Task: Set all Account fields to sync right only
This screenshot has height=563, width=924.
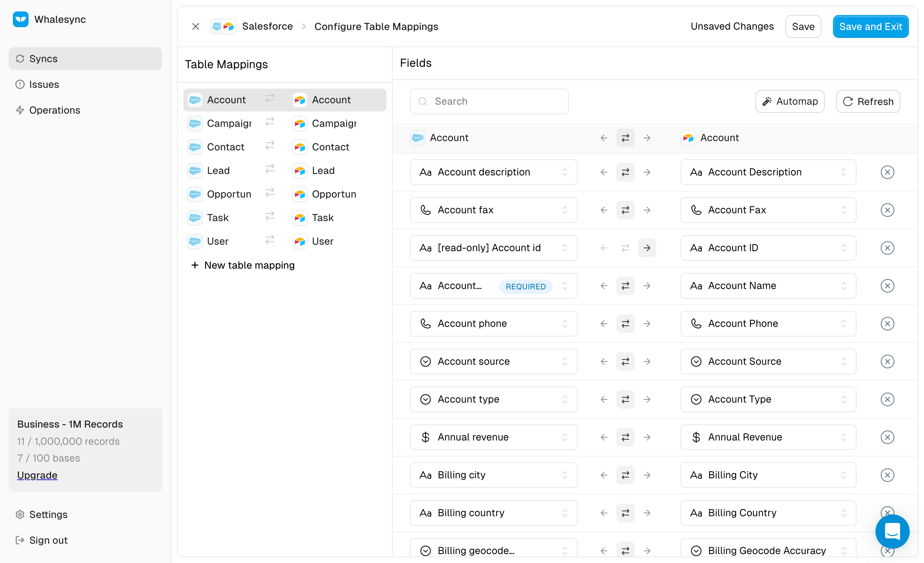Action: pos(647,138)
